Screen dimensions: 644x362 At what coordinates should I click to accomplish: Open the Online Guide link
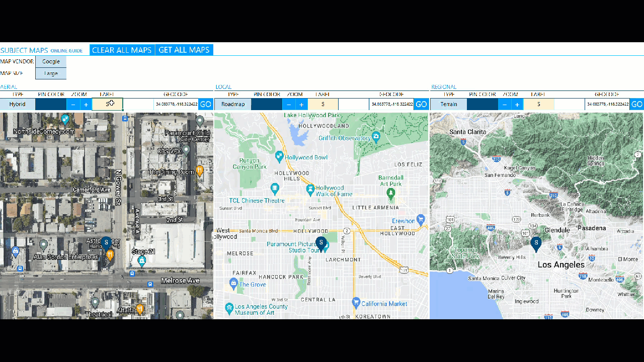[x=66, y=51]
